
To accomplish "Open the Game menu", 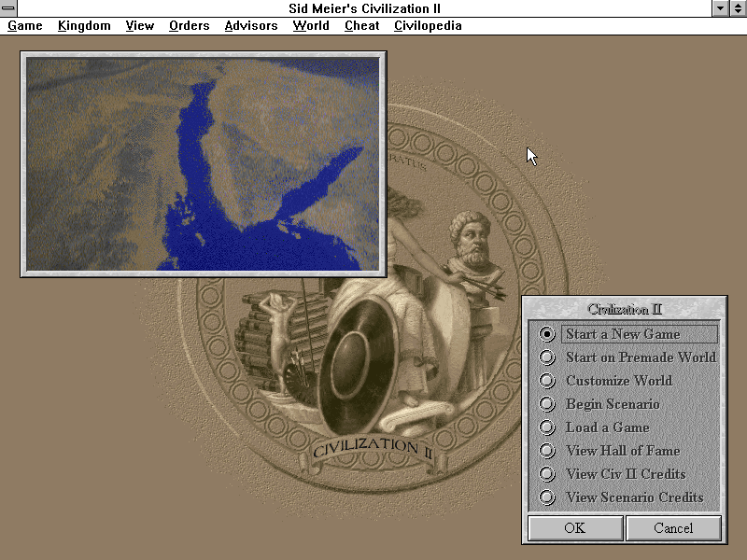I will point(25,26).
